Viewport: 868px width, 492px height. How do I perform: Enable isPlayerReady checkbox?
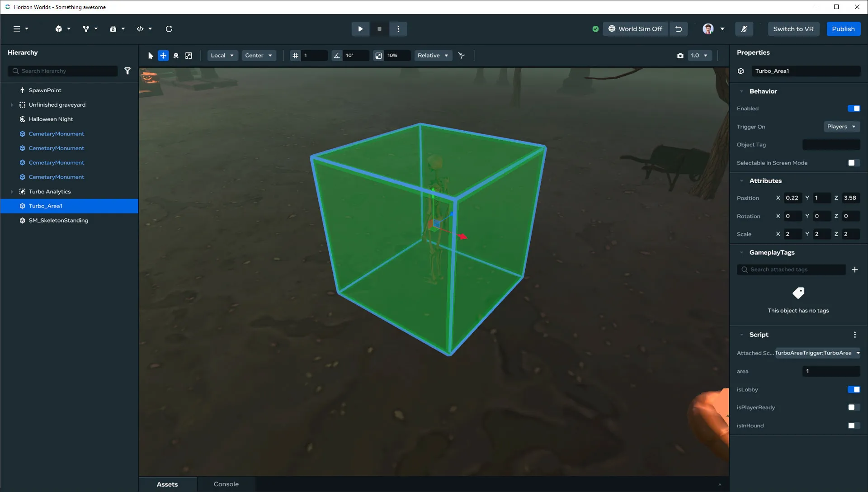(854, 407)
